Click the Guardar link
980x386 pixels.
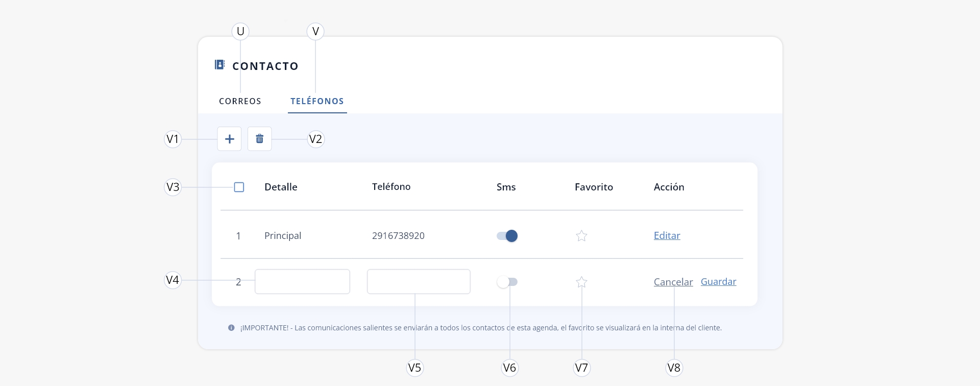pos(718,281)
